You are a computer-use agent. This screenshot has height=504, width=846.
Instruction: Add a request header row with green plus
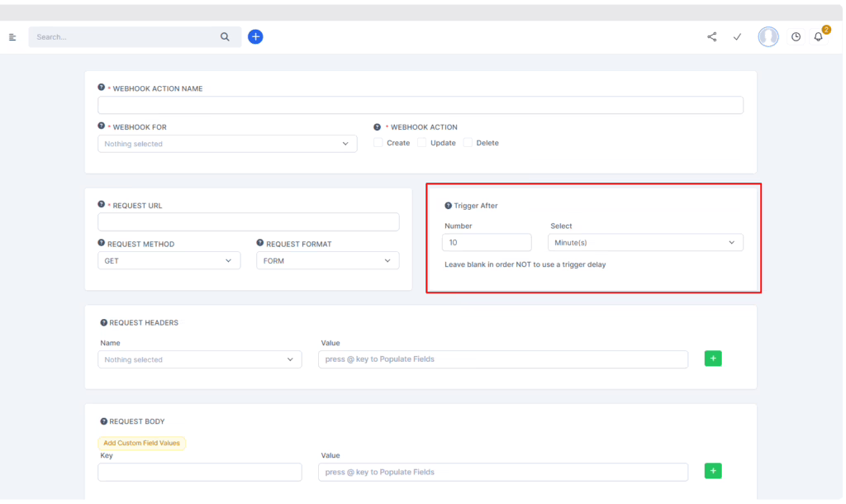tap(713, 359)
